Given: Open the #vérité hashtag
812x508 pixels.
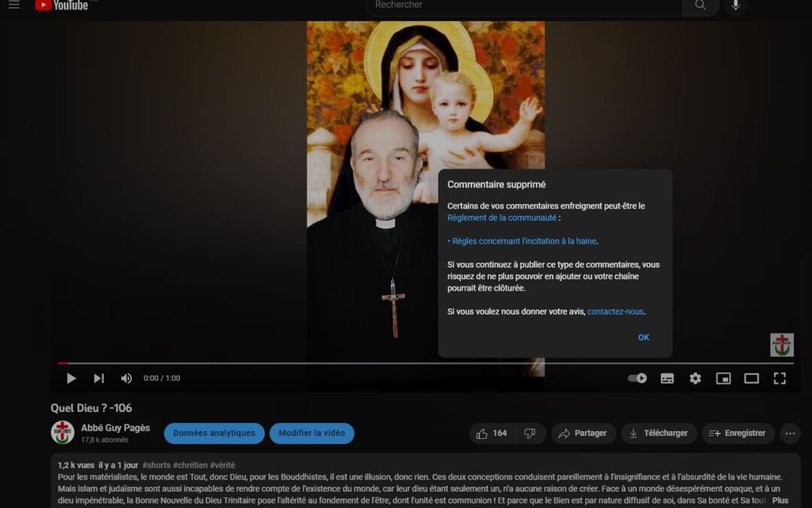Looking at the screenshot, I should click(x=223, y=466).
